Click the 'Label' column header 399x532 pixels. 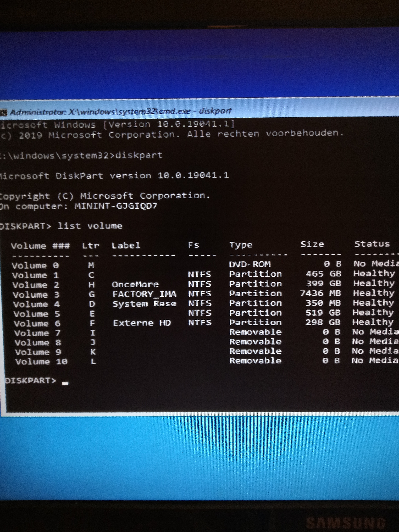coord(126,245)
